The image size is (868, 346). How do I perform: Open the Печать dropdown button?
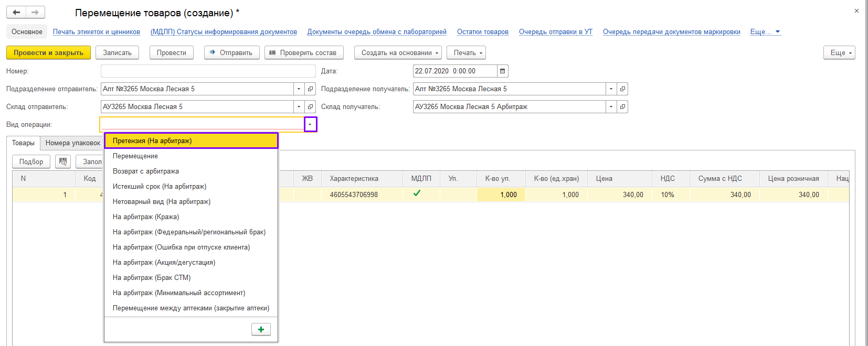click(x=468, y=53)
